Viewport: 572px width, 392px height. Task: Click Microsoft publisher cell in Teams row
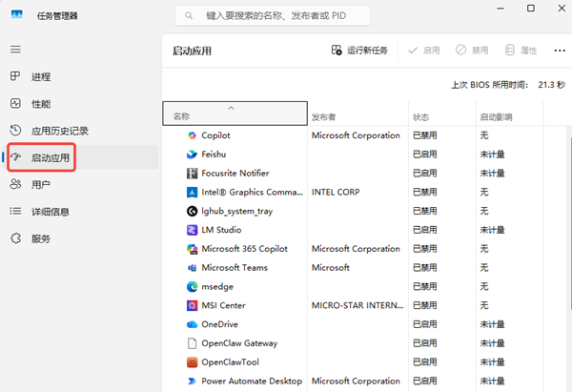pos(331,268)
